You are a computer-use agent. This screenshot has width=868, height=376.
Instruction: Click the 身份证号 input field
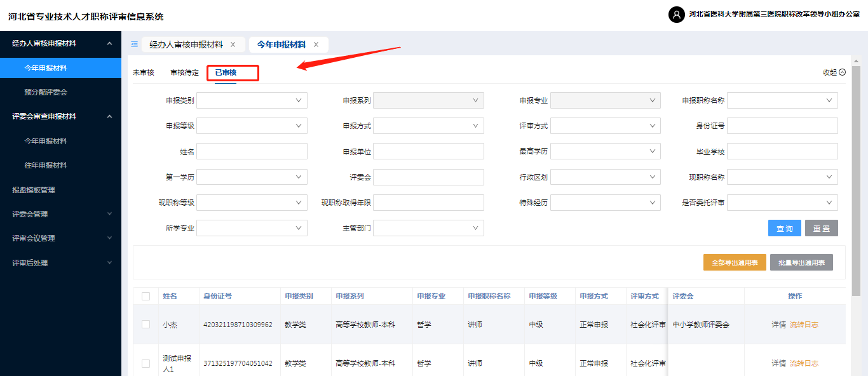coord(782,126)
